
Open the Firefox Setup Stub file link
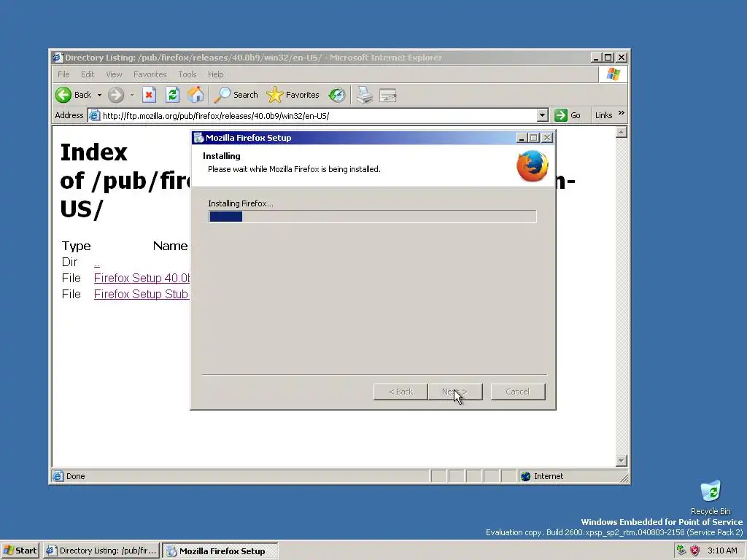click(x=141, y=295)
